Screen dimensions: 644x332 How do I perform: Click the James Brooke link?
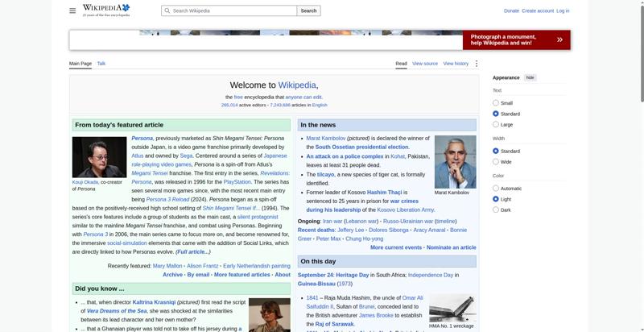(x=376, y=315)
